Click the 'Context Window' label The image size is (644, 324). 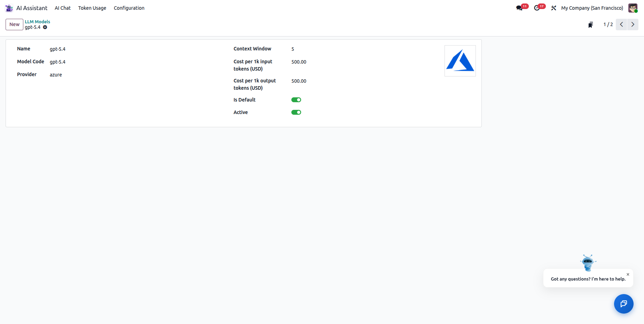252,49
